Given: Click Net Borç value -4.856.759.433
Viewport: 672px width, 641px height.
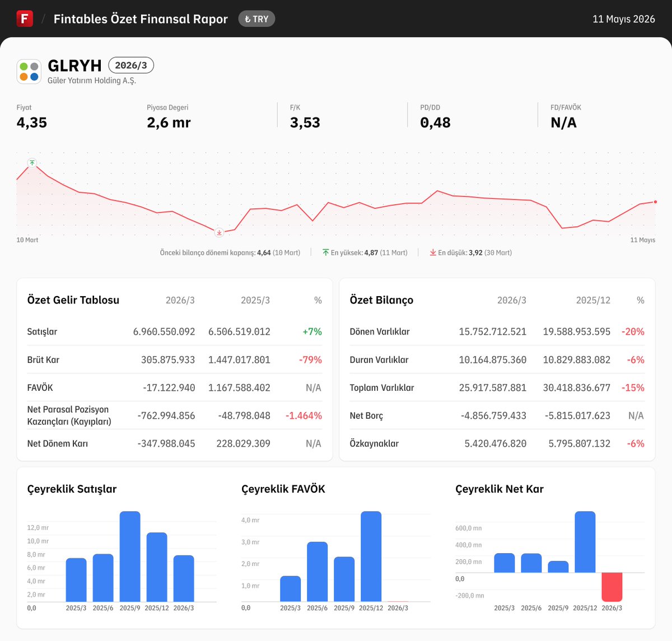Looking at the screenshot, I should [x=494, y=415].
